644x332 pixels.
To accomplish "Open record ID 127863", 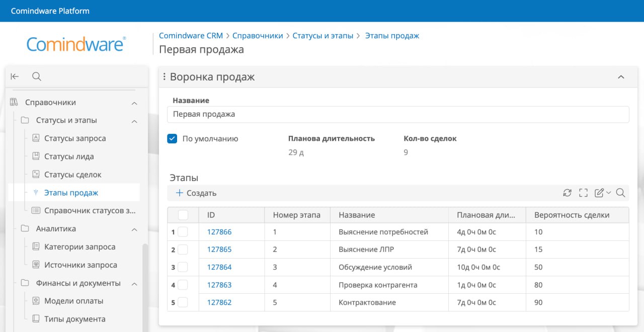I will click(x=219, y=285).
